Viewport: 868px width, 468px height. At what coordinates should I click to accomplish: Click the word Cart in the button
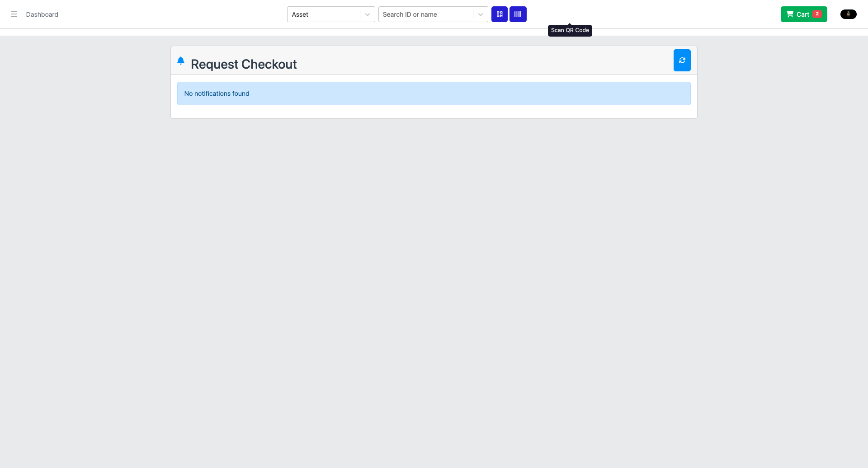tap(803, 14)
